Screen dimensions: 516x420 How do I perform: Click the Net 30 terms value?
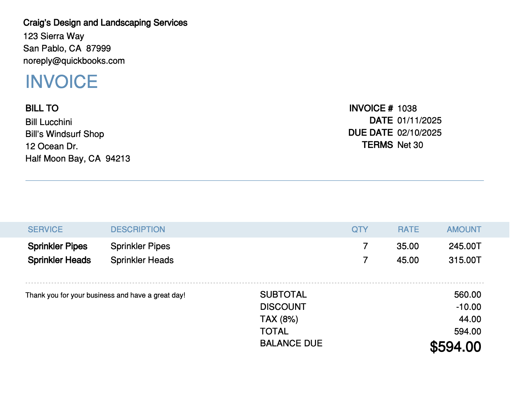pos(410,145)
